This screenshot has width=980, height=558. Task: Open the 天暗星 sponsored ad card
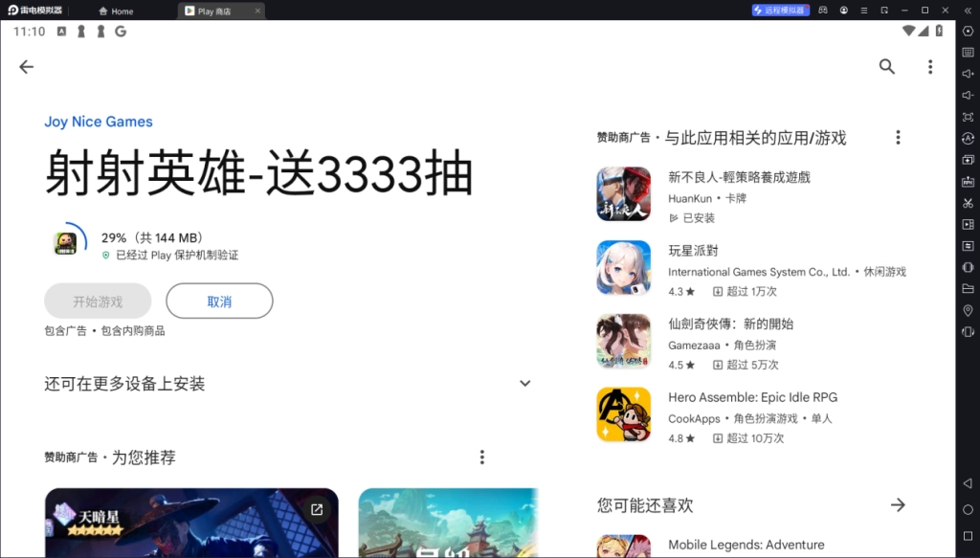(x=191, y=523)
